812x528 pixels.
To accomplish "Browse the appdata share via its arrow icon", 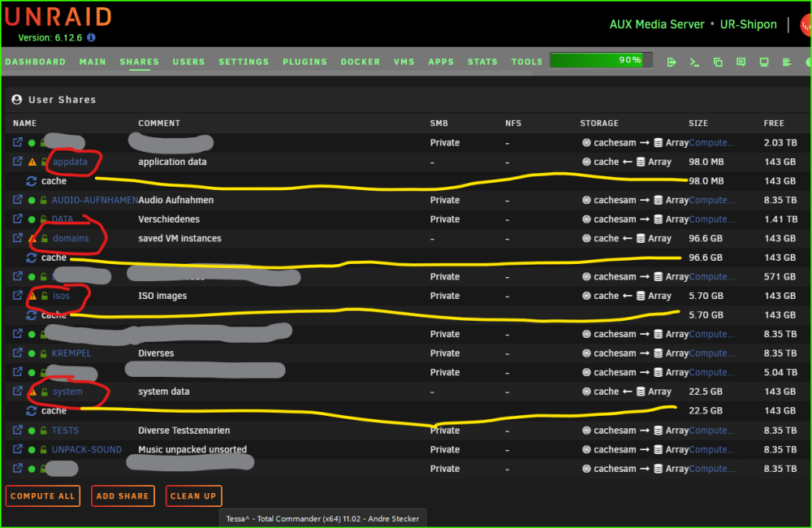I will coord(18,161).
